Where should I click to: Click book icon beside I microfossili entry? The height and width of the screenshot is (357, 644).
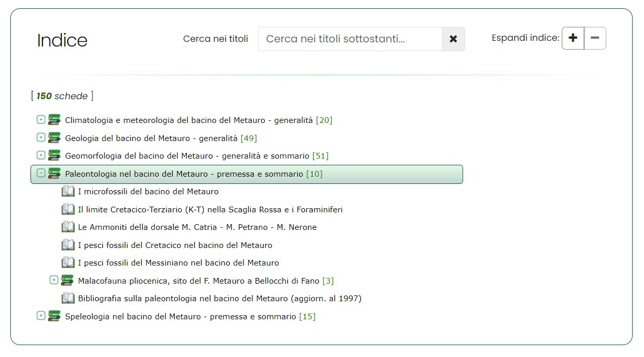tap(68, 192)
